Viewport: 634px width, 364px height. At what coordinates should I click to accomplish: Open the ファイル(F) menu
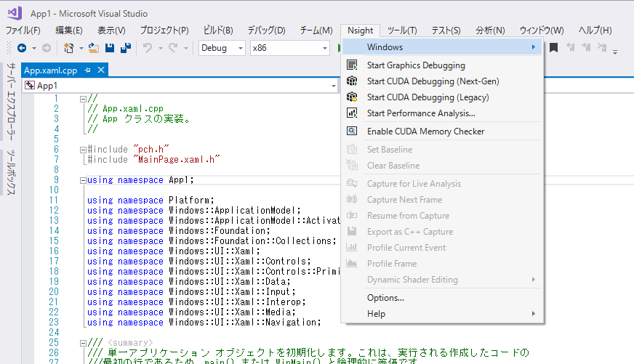23,31
